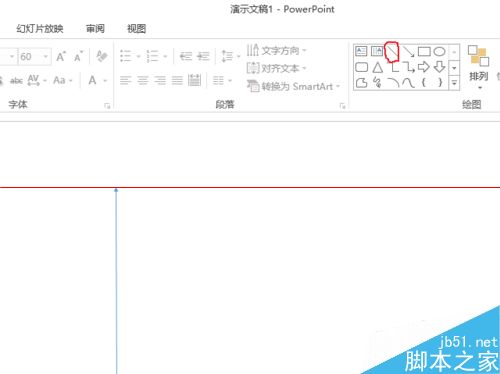The height and width of the screenshot is (374, 500).
Task: Select the horizontal text box shape
Action: click(x=361, y=51)
